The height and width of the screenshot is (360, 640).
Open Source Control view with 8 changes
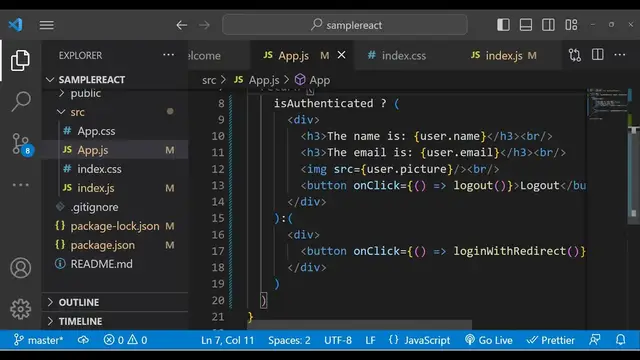[22, 144]
